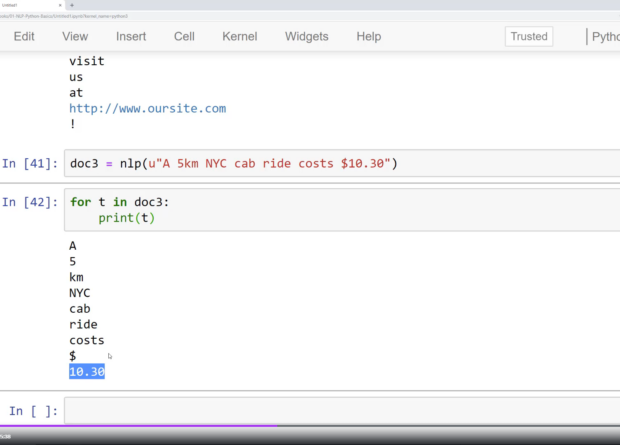The image size is (620, 445).
Task: Click the browser address bar URL
Action: click(x=64, y=16)
